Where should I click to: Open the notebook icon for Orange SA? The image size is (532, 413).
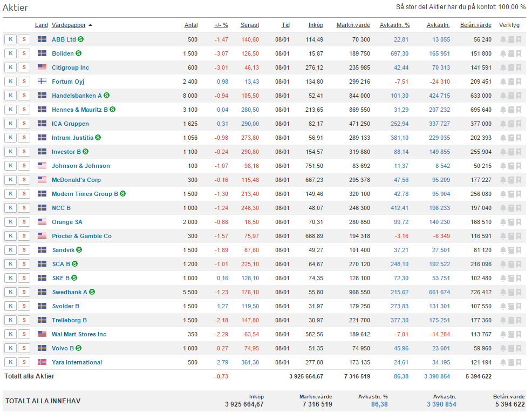point(511,222)
